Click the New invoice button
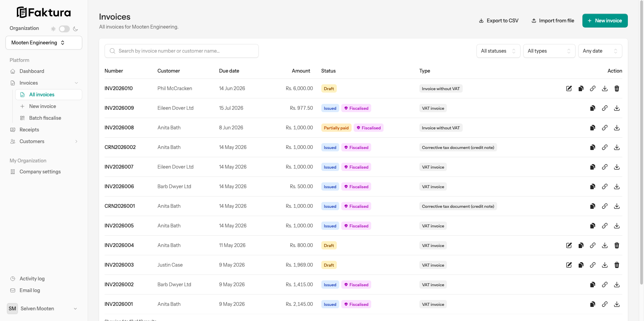The image size is (644, 321). [605, 21]
